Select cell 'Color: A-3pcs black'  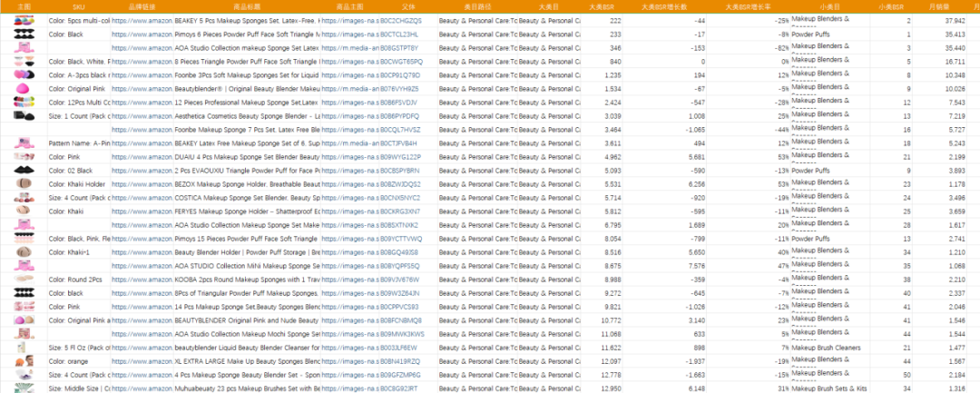click(79, 75)
